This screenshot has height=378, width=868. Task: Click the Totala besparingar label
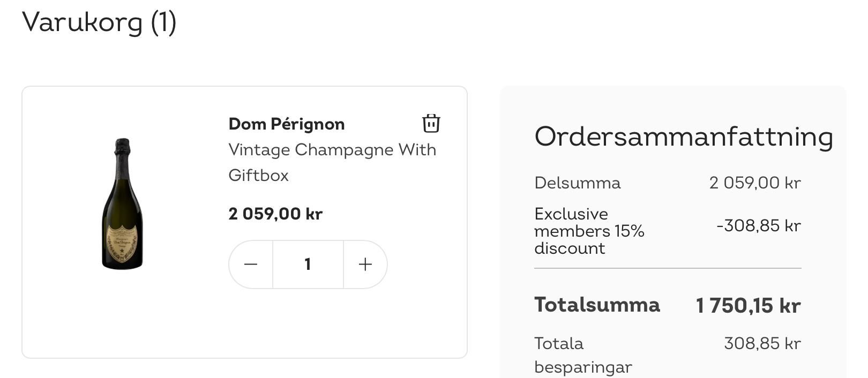(x=582, y=355)
